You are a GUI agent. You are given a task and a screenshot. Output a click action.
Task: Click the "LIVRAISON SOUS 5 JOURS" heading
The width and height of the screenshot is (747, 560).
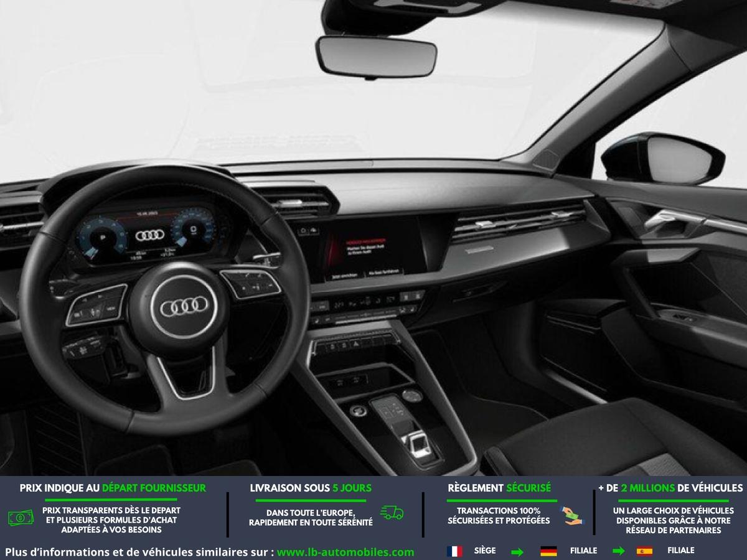click(311, 488)
